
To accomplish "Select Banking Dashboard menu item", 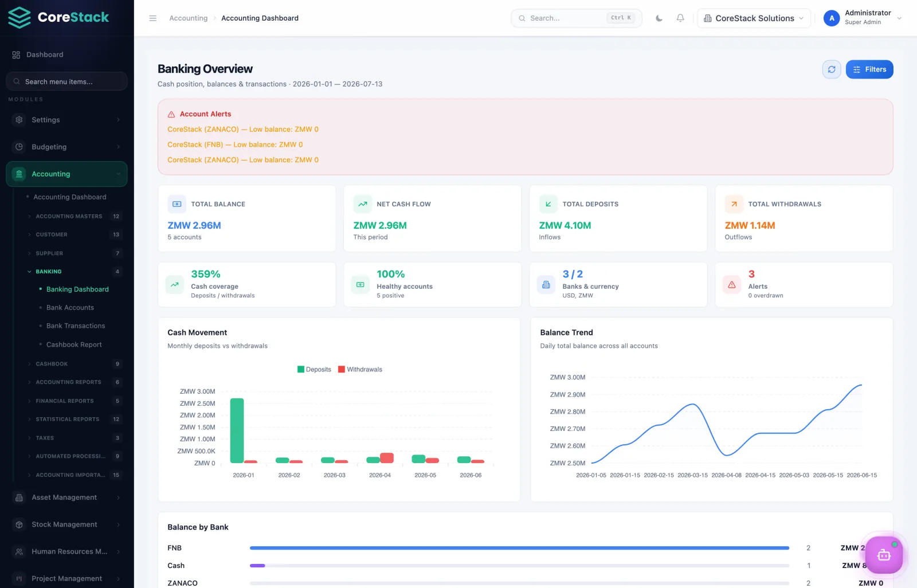I will (x=77, y=289).
